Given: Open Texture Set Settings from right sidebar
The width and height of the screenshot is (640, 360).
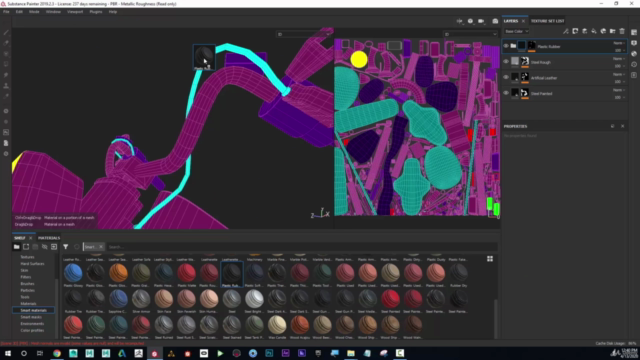Looking at the screenshot, I should tap(634, 32).
